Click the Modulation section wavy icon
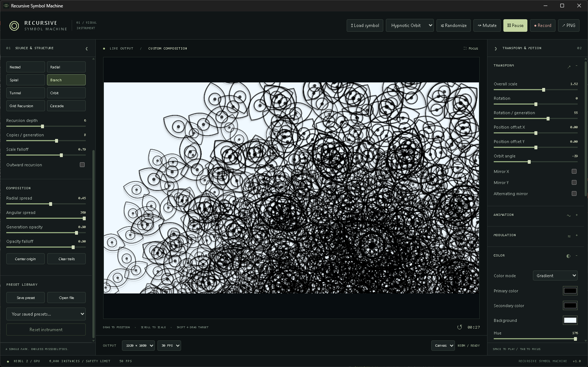This screenshot has height=367, width=588. 569,236
